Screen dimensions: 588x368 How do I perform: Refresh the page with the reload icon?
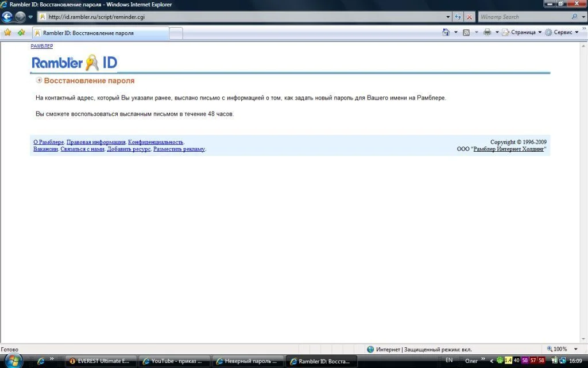coord(458,17)
